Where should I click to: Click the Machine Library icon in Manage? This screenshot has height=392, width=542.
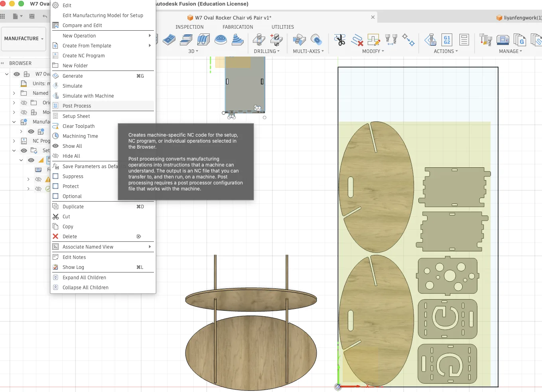[x=503, y=40]
